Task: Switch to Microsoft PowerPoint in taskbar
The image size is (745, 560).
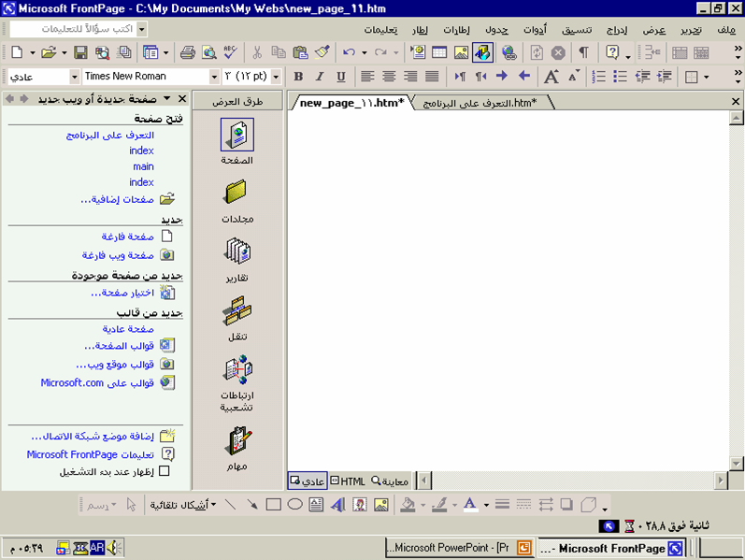Action: [x=459, y=548]
